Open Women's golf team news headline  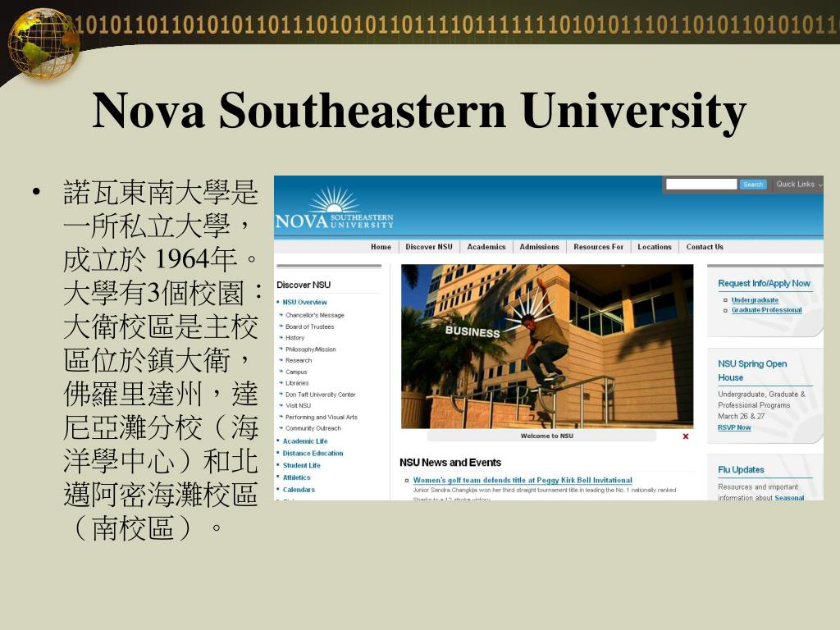click(523, 481)
